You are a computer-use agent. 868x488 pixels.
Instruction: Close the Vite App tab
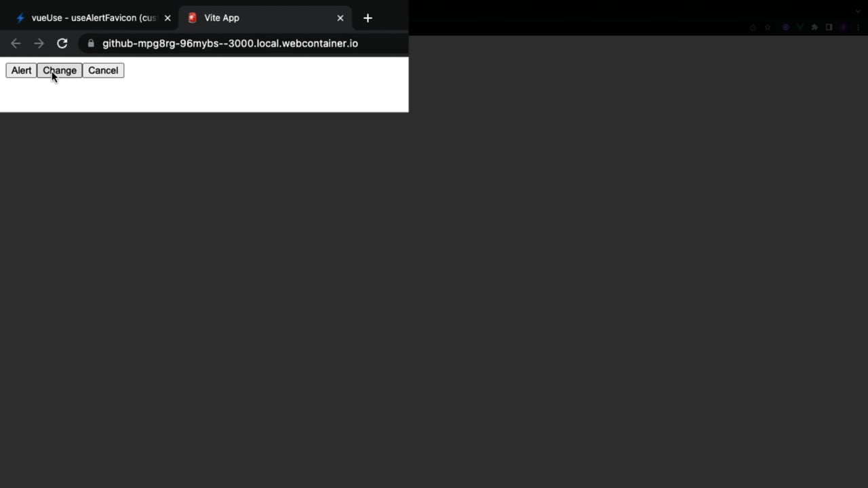(340, 18)
